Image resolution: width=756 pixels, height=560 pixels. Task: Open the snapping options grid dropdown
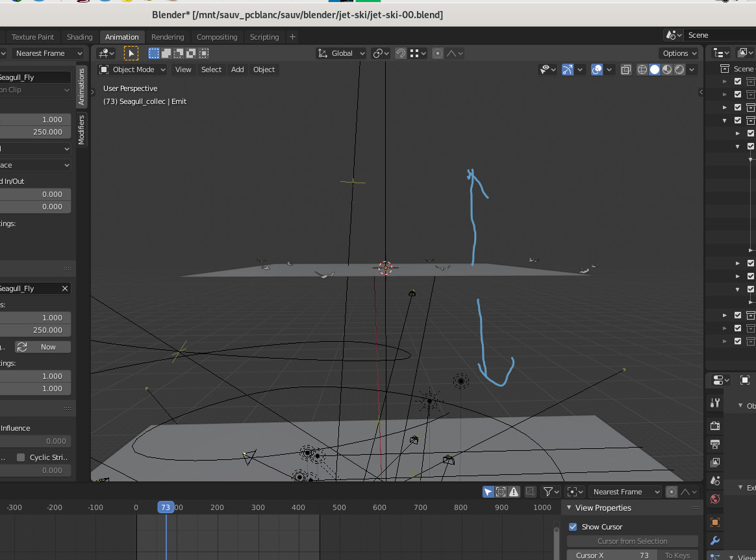[418, 53]
